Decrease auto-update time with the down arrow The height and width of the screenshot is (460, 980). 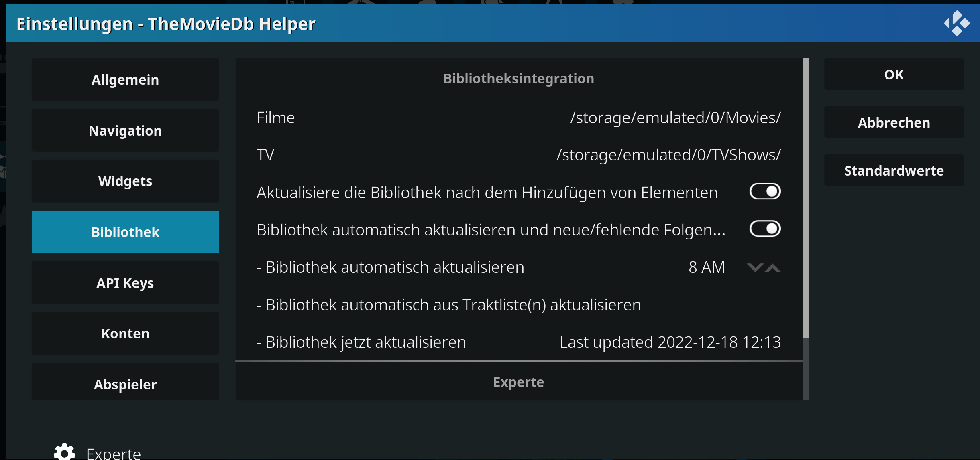click(x=755, y=267)
